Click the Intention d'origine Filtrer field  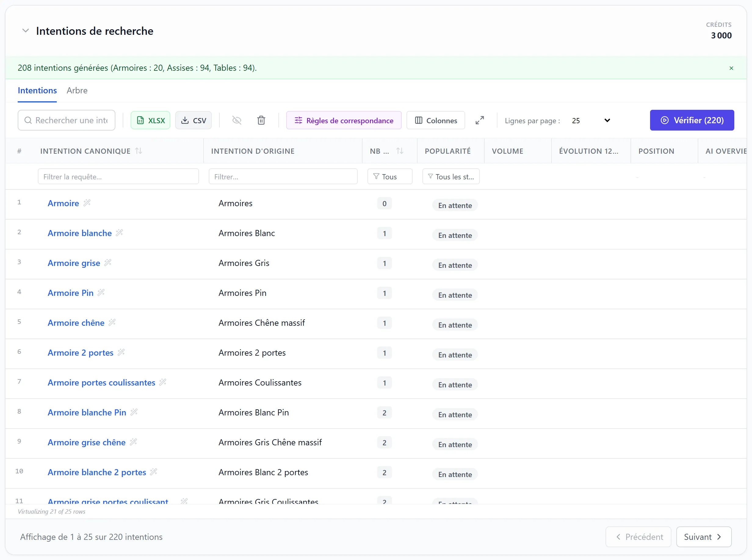point(283,177)
